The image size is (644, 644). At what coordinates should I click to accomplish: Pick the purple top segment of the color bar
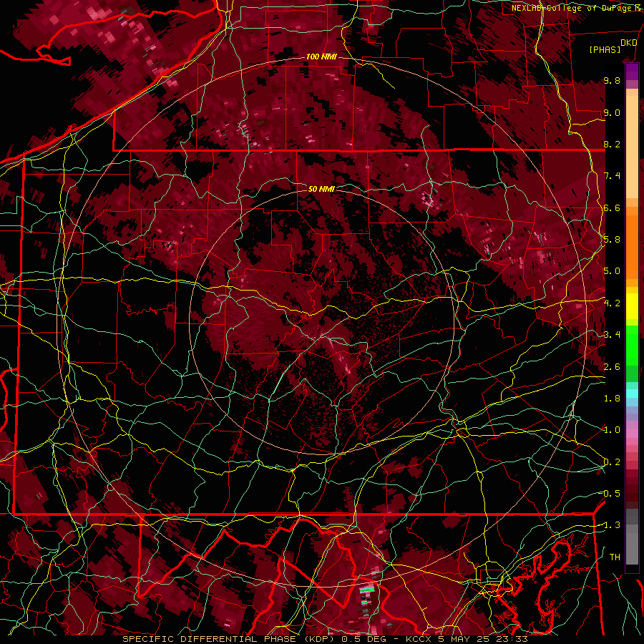[632, 72]
